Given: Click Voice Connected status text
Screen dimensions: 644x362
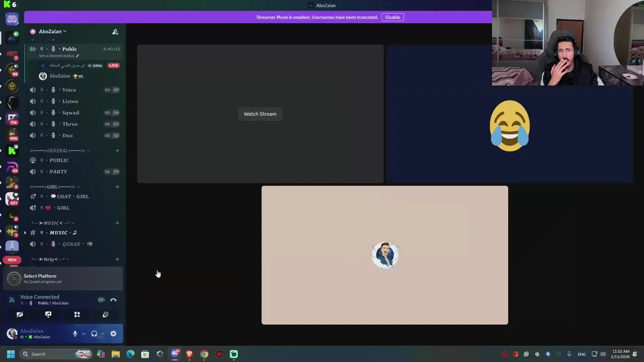Looking at the screenshot, I should pos(39,297).
